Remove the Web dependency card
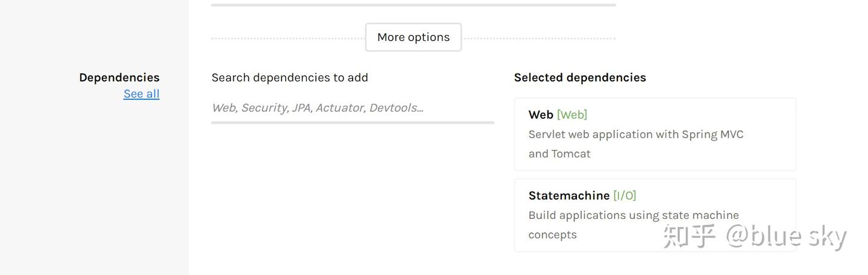Viewport: 868px width, 275px height. point(655,134)
